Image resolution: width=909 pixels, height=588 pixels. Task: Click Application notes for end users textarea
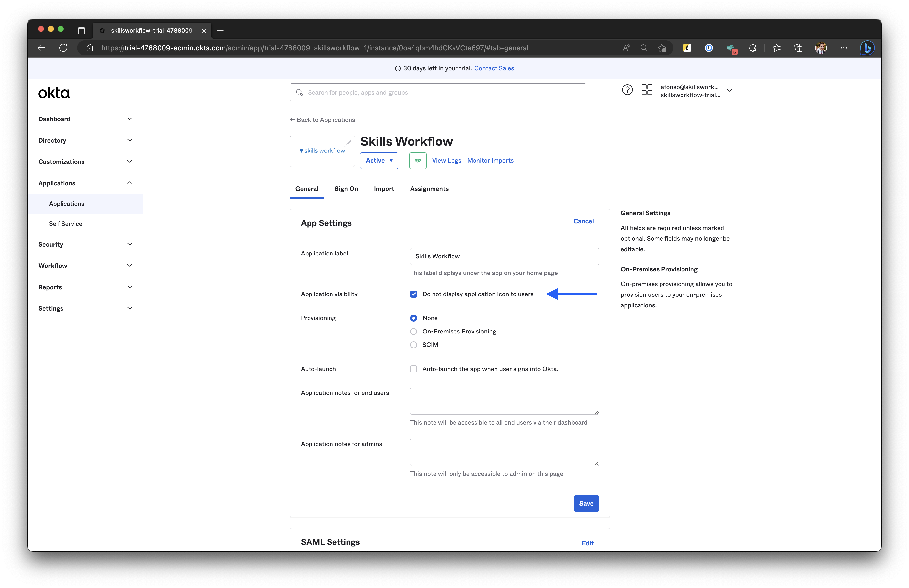coord(504,401)
